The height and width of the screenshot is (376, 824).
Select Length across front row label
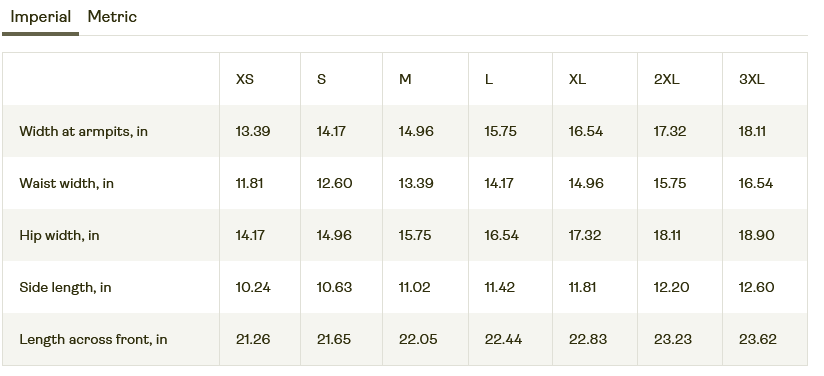coord(94,340)
